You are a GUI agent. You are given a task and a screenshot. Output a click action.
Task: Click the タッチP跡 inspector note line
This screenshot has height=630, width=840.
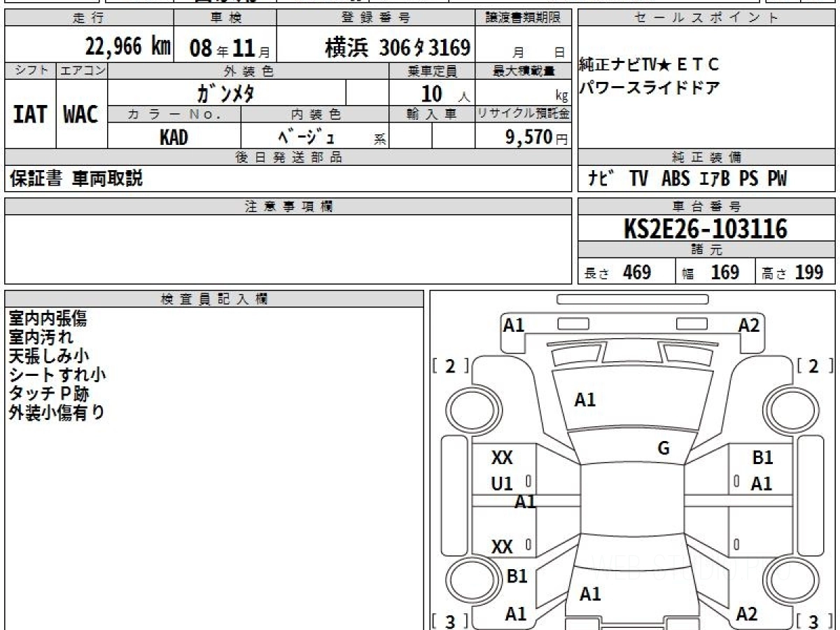pyautogui.click(x=49, y=394)
